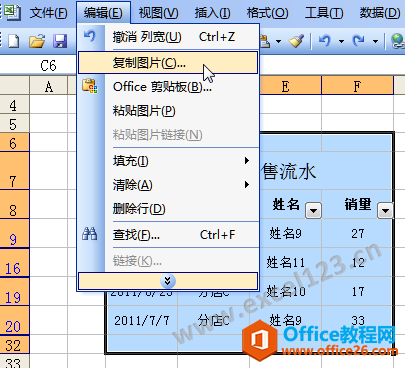Screen dimensions: 405x368
Task: Activate the Format Painter brush
Action: (296, 41)
